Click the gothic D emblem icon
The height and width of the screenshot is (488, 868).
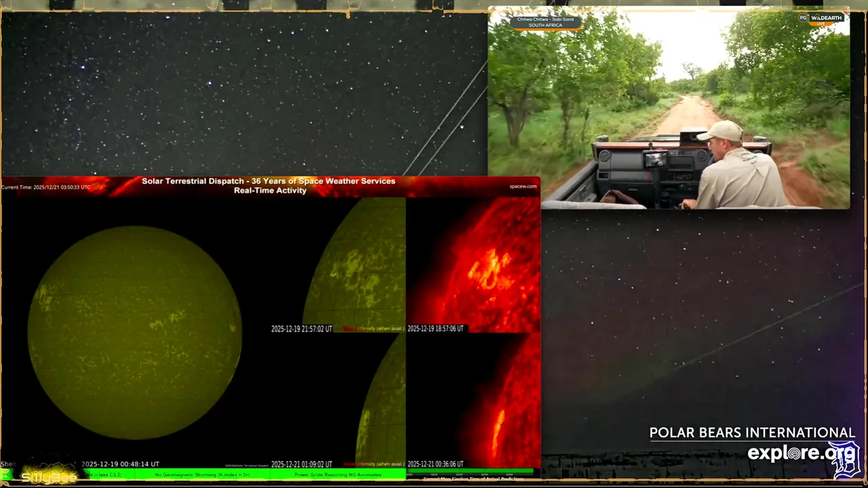(x=845, y=460)
